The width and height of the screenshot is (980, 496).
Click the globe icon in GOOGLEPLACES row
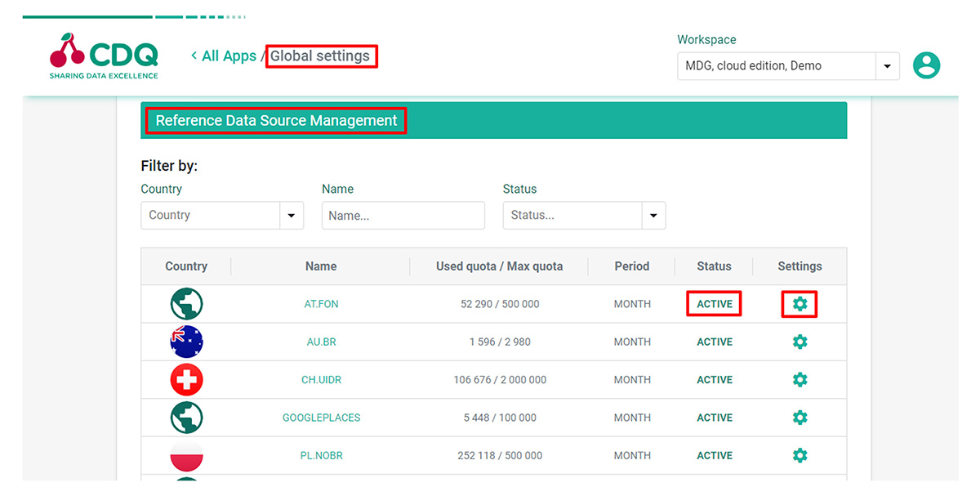tap(186, 417)
